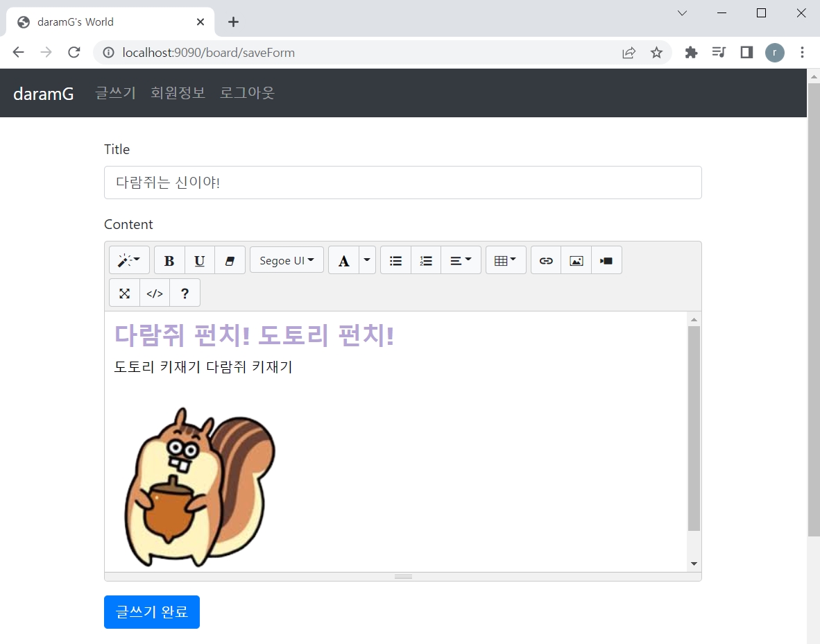
Task: Open the tab search chevron dropdown
Action: (x=682, y=13)
